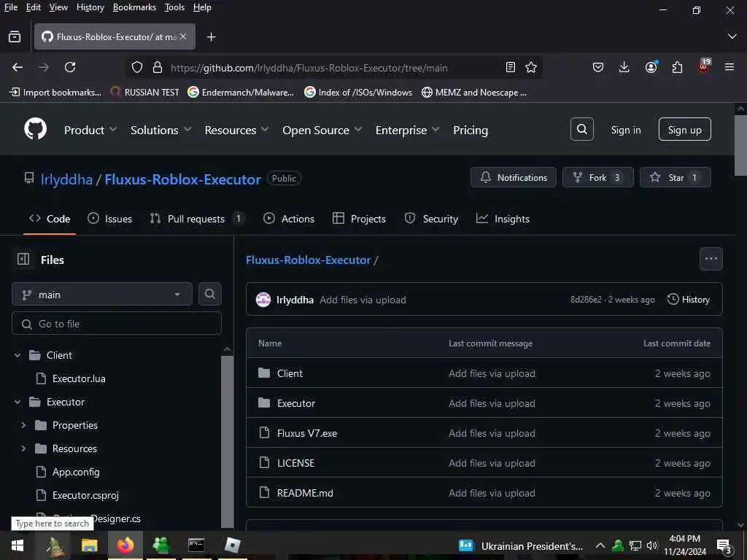The image size is (747, 560).
Task: Open the Pocket save icon in toolbar
Action: coord(598,67)
